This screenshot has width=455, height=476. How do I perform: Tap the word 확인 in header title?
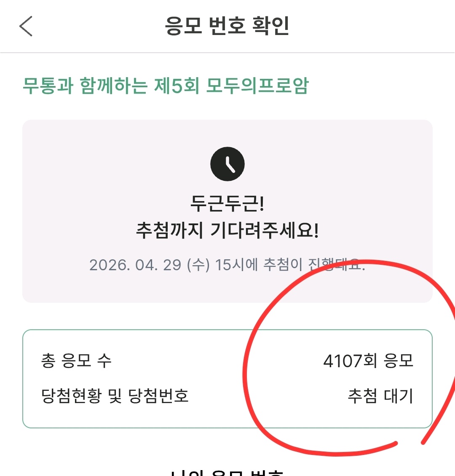tap(270, 26)
